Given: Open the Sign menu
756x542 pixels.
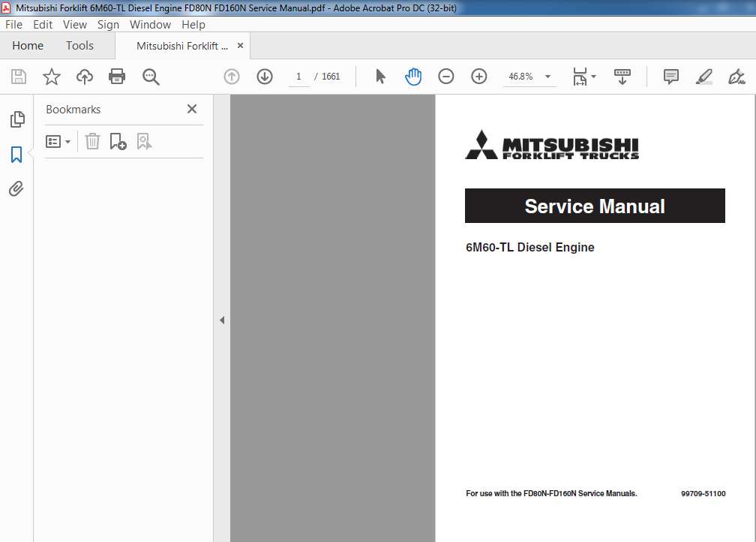Looking at the screenshot, I should [x=108, y=25].
